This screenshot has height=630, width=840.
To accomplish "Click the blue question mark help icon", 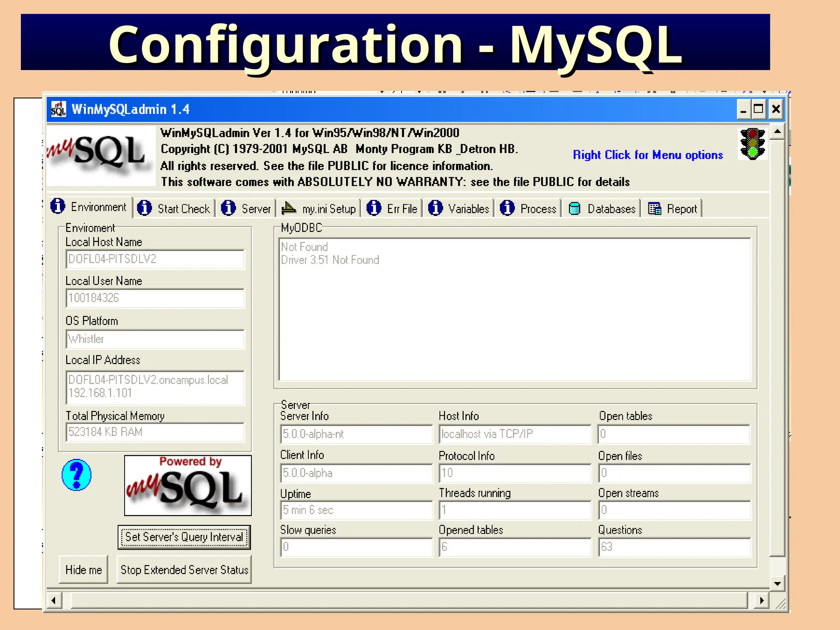I will pos(77,475).
